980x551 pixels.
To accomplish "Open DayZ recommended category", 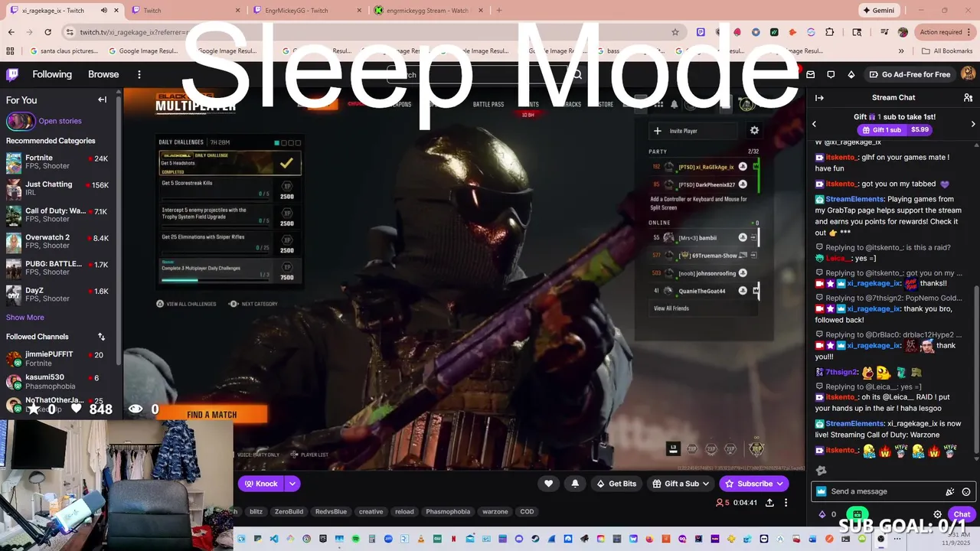I will [x=57, y=295].
